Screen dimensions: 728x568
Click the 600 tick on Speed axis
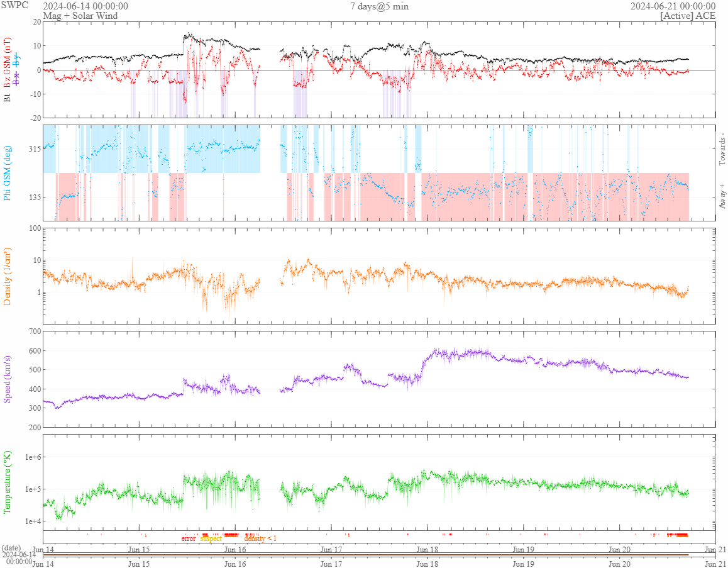35,350
